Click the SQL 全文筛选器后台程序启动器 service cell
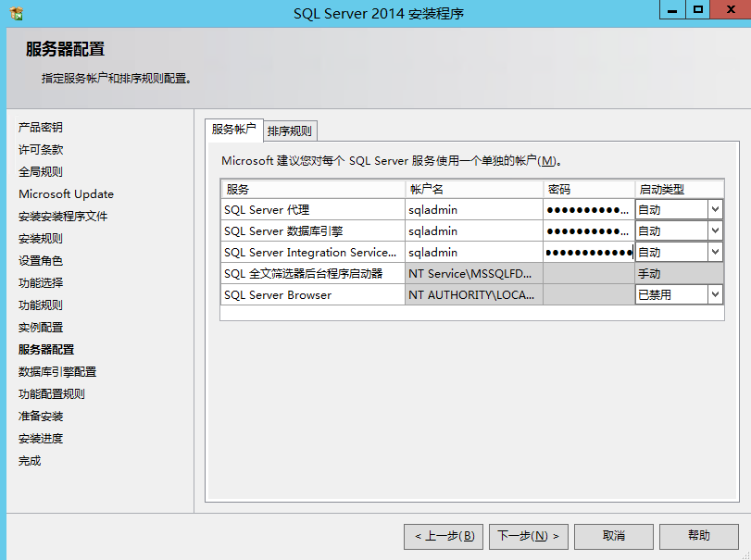The height and width of the screenshot is (560, 751). coord(313,274)
